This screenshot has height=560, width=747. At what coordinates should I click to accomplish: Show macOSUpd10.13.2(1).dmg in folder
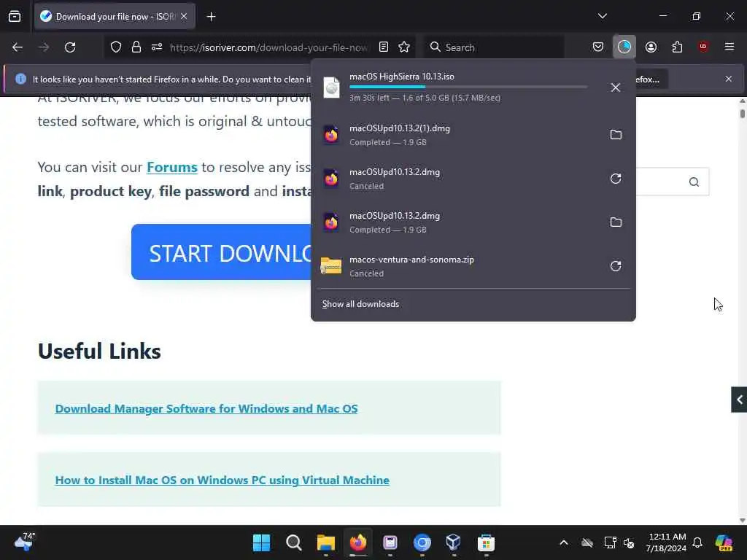(x=616, y=135)
